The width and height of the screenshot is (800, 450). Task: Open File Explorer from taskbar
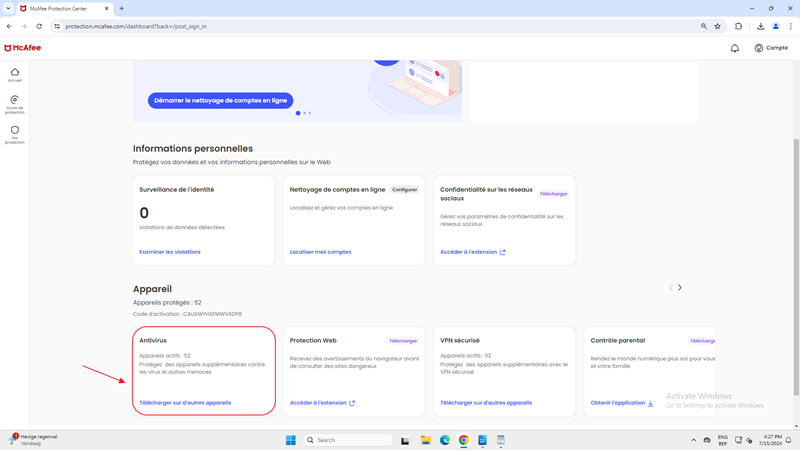pyautogui.click(x=426, y=440)
